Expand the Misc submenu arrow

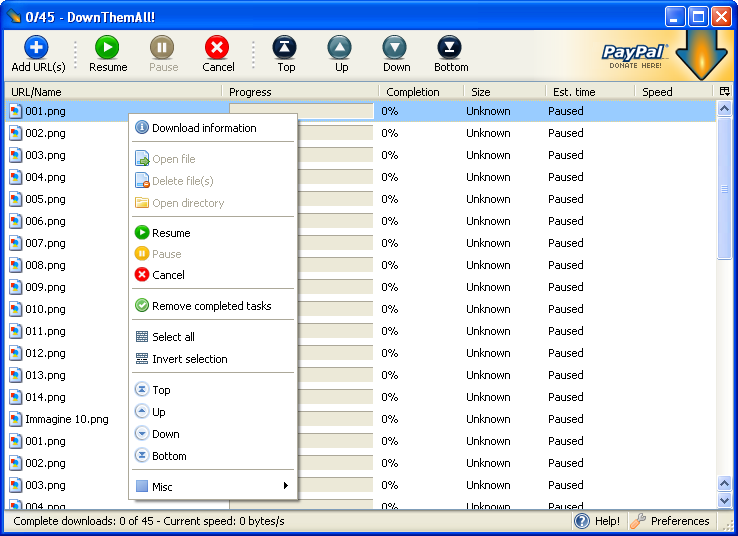[286, 486]
